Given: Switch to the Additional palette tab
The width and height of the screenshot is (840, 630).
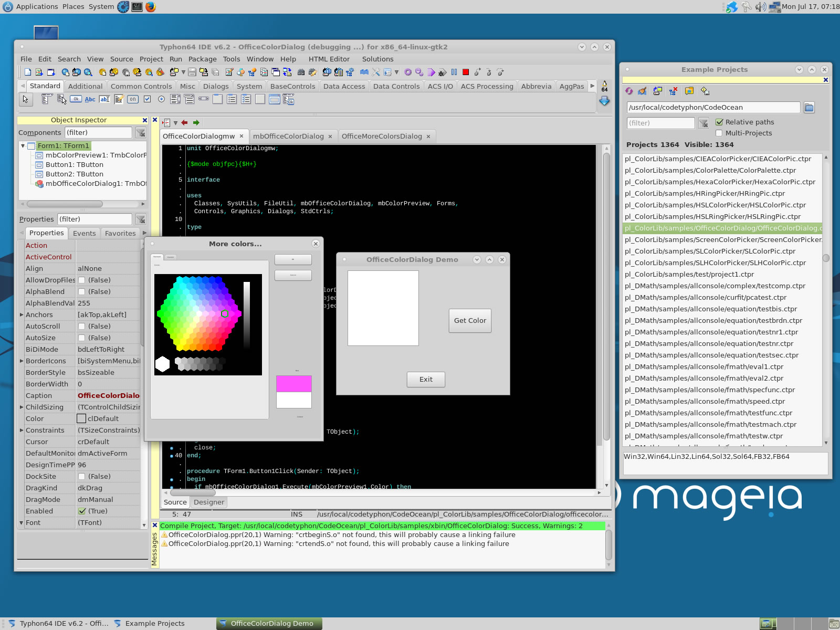Looking at the screenshot, I should [x=85, y=86].
